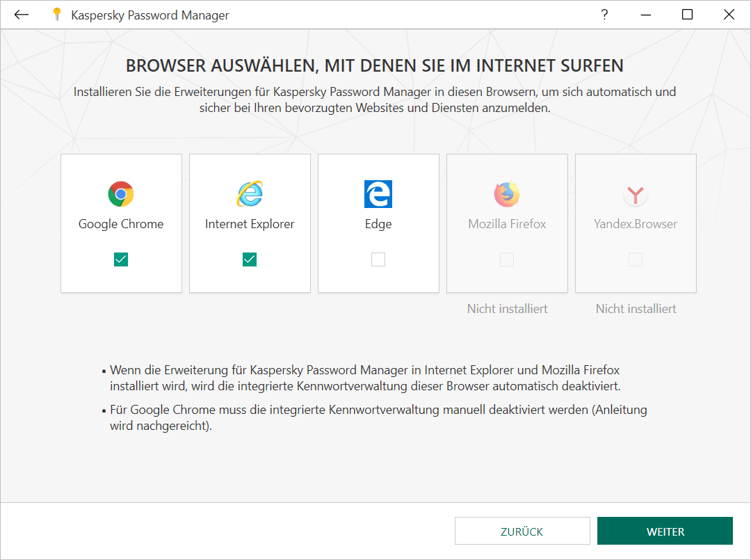This screenshot has height=560, width=751.
Task: Click the 'Mozilla Firefox' label
Action: [507, 224]
